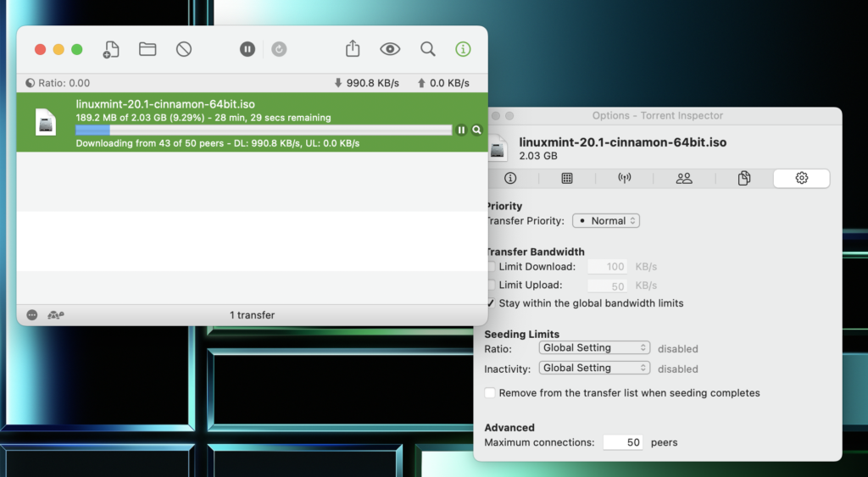Click the Remove transfer icon
This screenshot has height=477, width=868.
[x=184, y=49]
